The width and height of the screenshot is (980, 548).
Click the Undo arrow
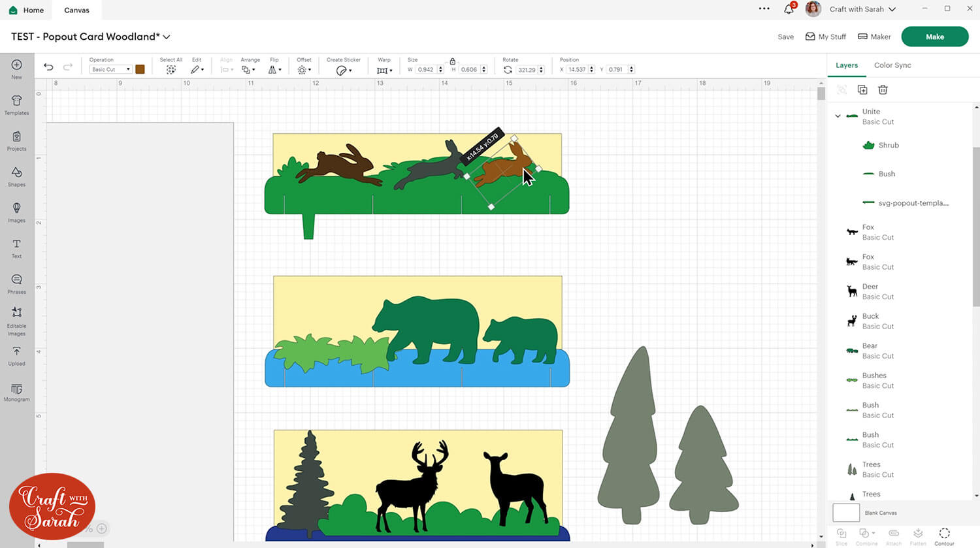pos(48,67)
